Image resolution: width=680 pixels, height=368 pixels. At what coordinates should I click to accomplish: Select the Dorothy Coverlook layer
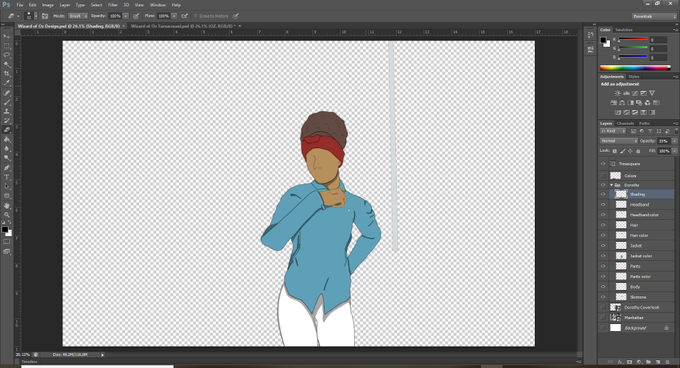point(641,307)
